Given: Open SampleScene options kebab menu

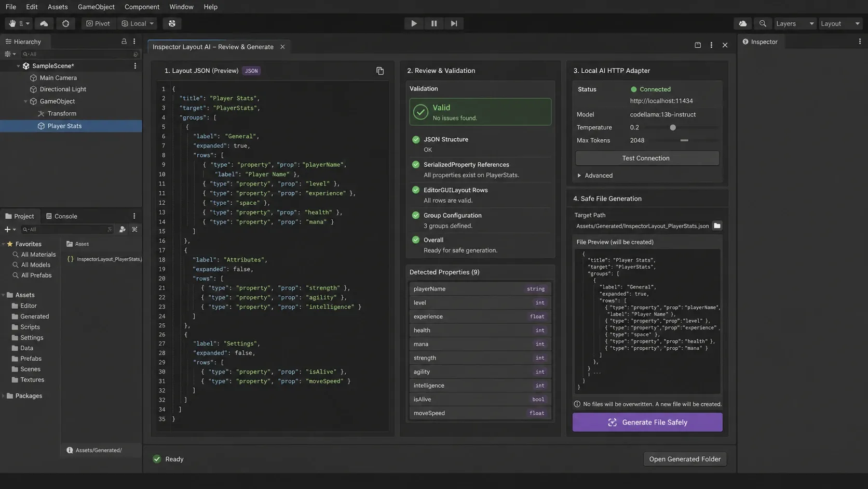Looking at the screenshot, I should click(x=135, y=66).
